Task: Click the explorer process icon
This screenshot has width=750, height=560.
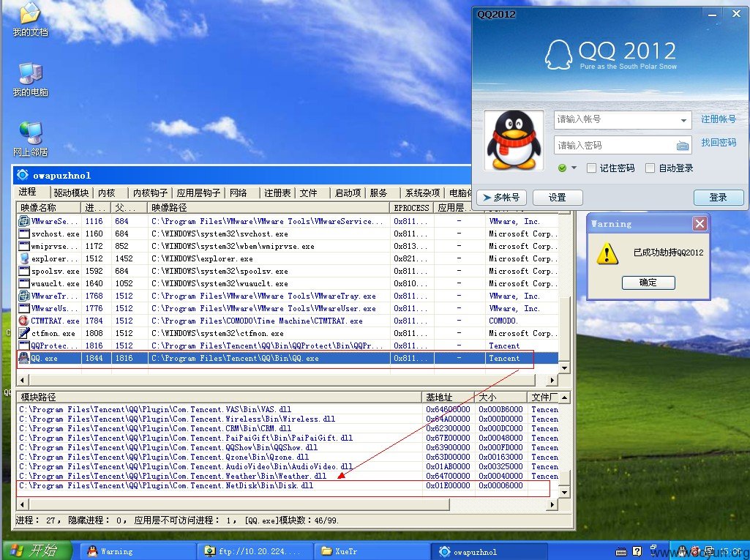Action: pyautogui.click(x=23, y=258)
